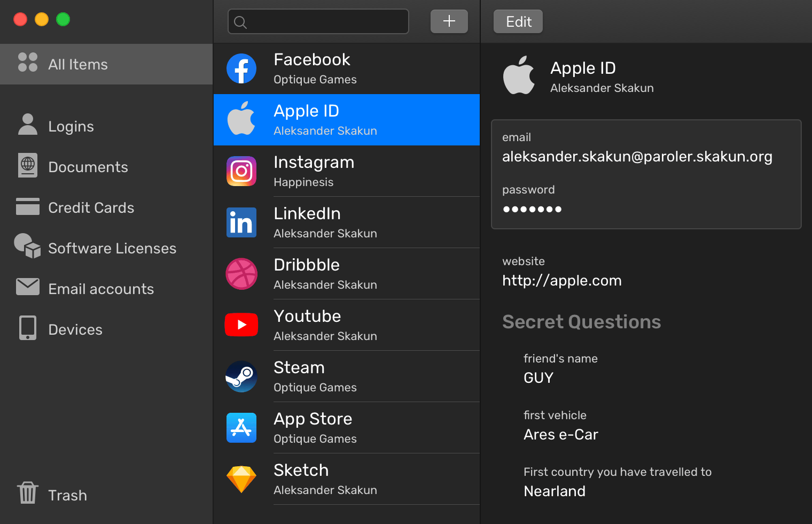Select Email accounts in sidebar
Image resolution: width=812 pixels, height=524 pixels.
[x=100, y=289]
